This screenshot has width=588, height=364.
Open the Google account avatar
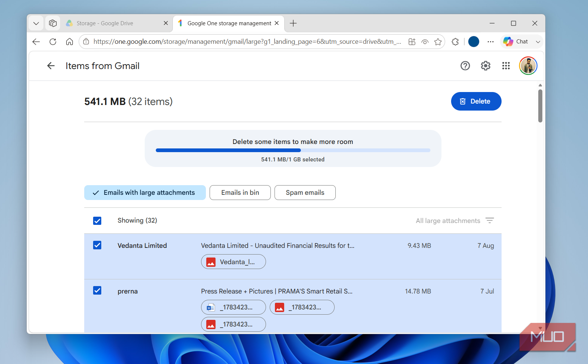528,66
